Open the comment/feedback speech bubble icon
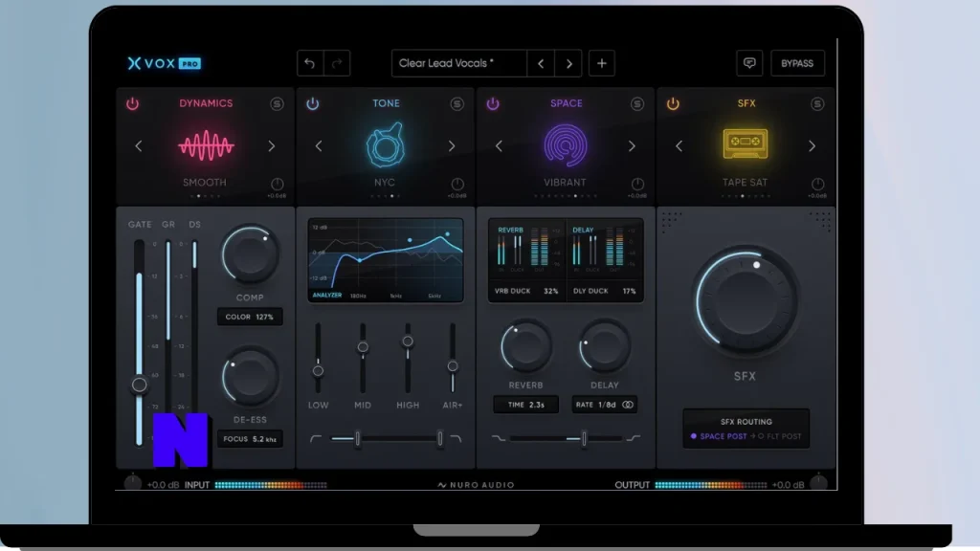 tap(749, 63)
